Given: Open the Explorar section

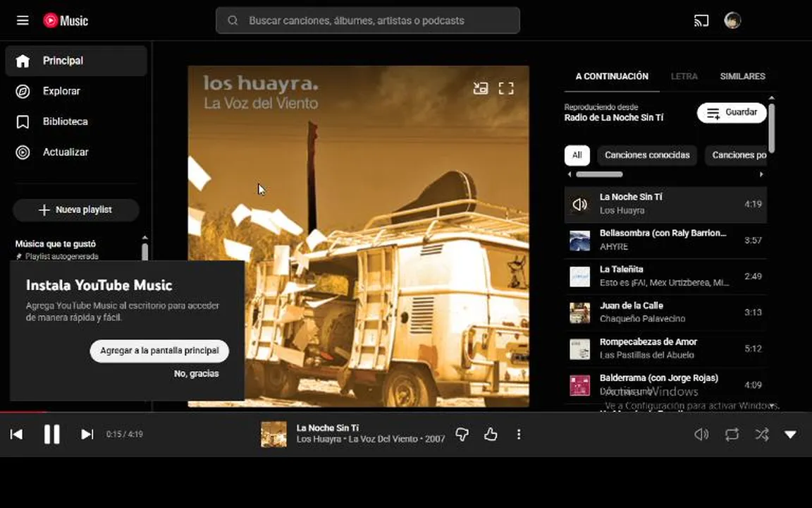Looking at the screenshot, I should (76, 91).
